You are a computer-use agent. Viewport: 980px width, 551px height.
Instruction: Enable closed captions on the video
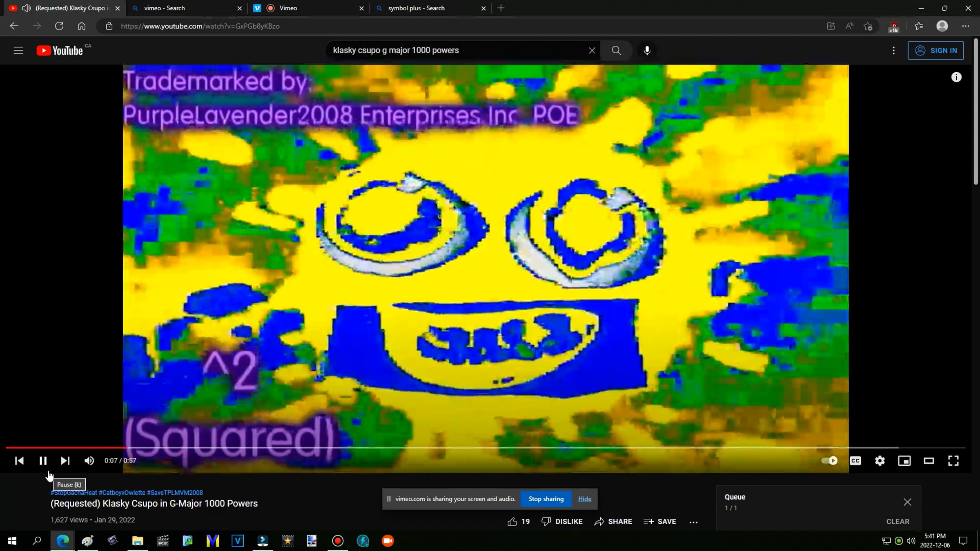pos(855,460)
